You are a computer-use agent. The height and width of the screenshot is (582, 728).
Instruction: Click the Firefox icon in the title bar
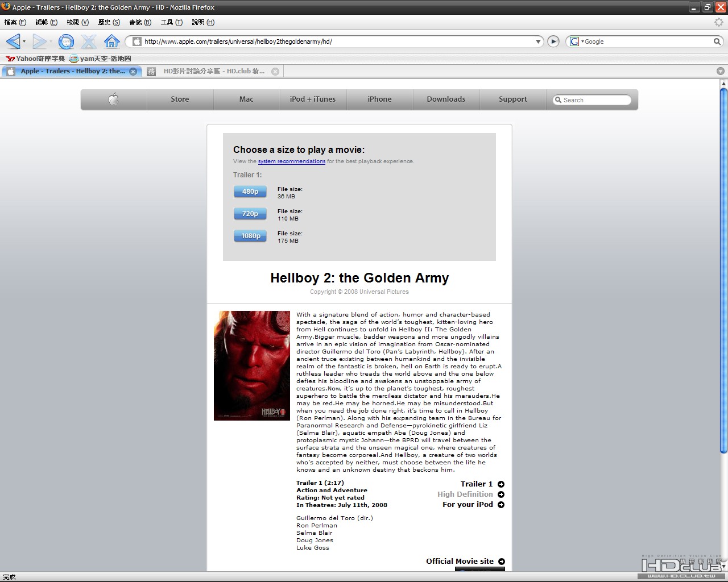6,7
